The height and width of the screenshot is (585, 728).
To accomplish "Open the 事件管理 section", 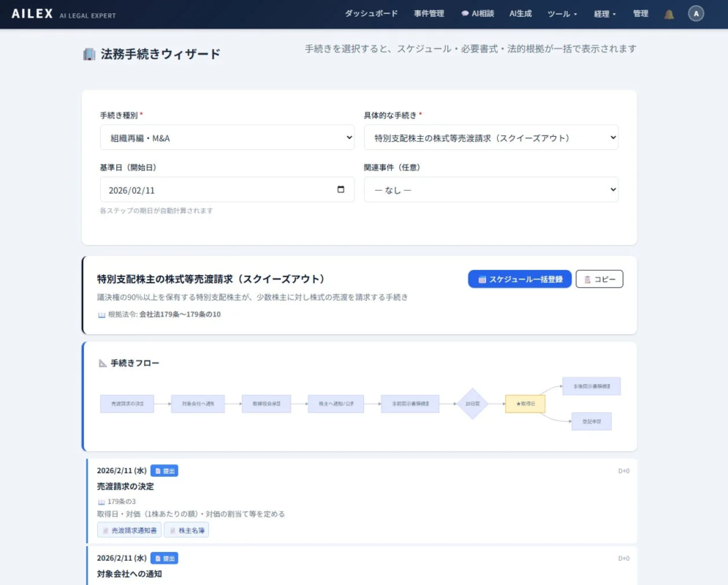I will coord(429,13).
